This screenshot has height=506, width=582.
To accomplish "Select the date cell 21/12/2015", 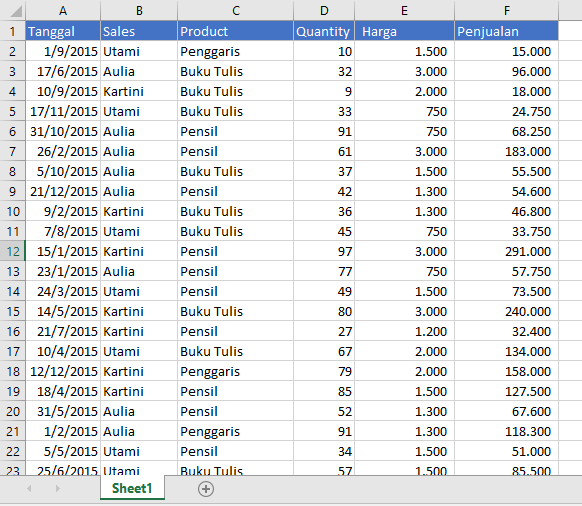I will tap(63, 192).
